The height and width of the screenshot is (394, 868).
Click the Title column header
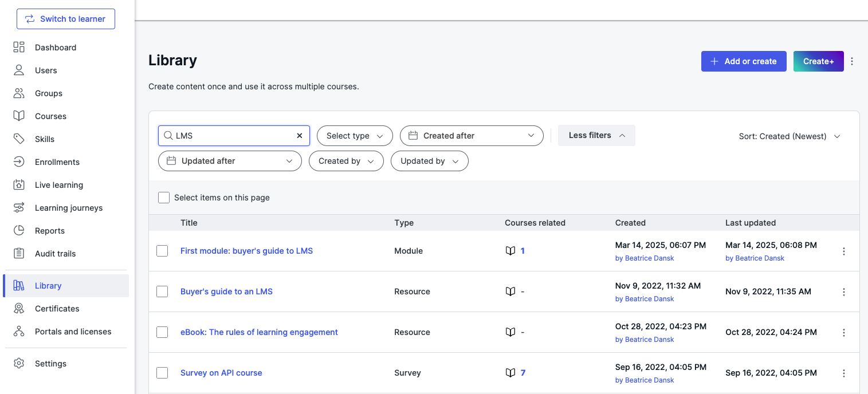(189, 223)
